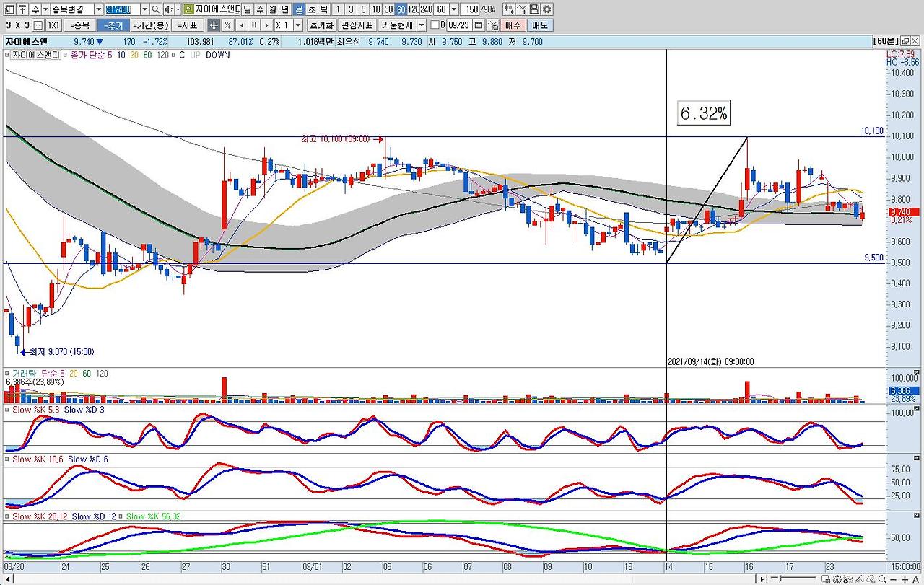
Task: Click the restore chart pane icon
Action: click(x=905, y=41)
